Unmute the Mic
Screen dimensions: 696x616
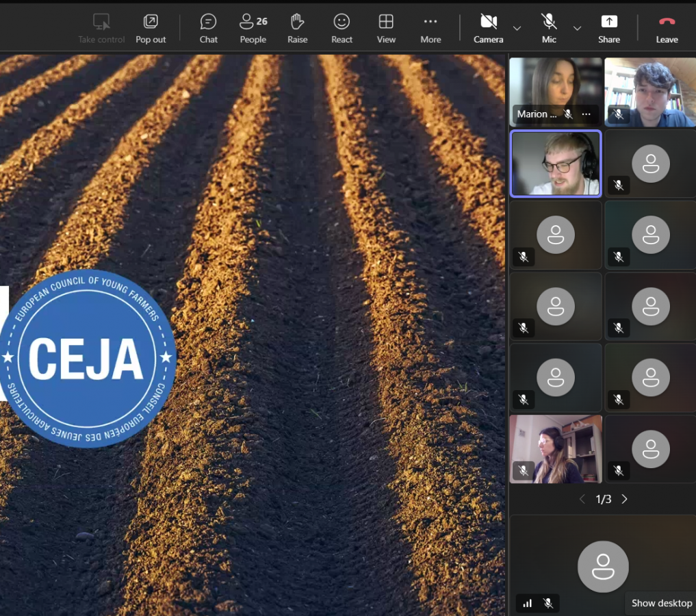[x=549, y=28]
